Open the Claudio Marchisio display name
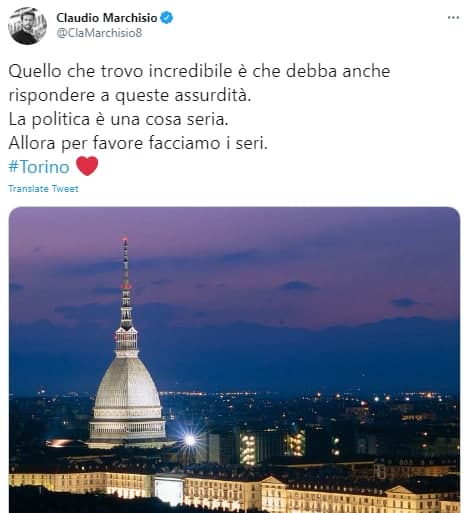Screen dimensions: 469x513 click(x=107, y=18)
